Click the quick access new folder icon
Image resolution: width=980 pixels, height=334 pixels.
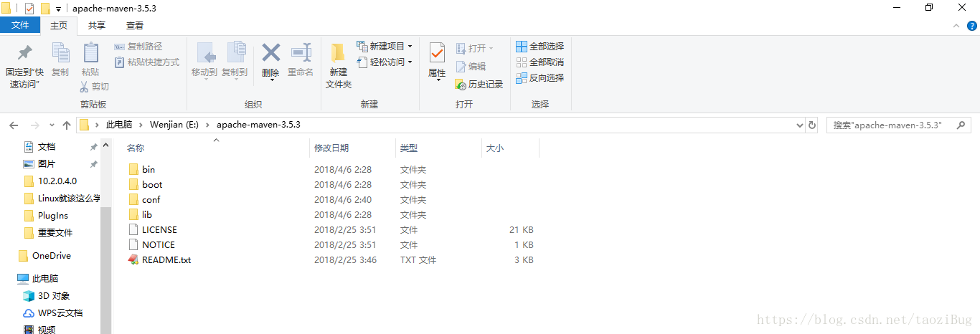click(x=45, y=9)
